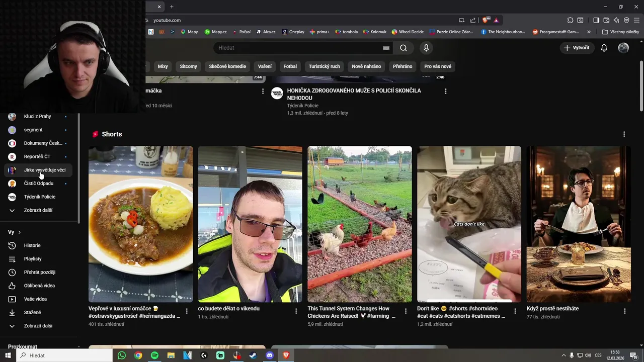644x362 pixels.
Task: Click the Týdeník Policie channel avatar beside the video title
Action: click(277, 93)
